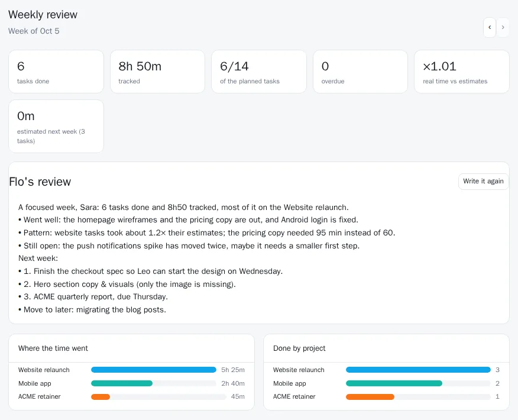The width and height of the screenshot is (518, 420).
Task: Select the 0 overdue card
Action: (x=361, y=72)
